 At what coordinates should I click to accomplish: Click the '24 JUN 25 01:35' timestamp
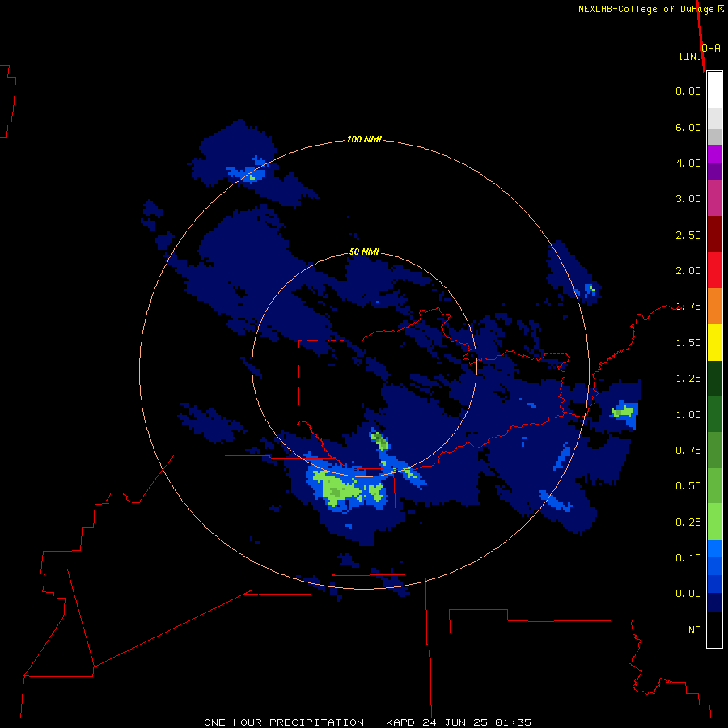click(x=476, y=722)
